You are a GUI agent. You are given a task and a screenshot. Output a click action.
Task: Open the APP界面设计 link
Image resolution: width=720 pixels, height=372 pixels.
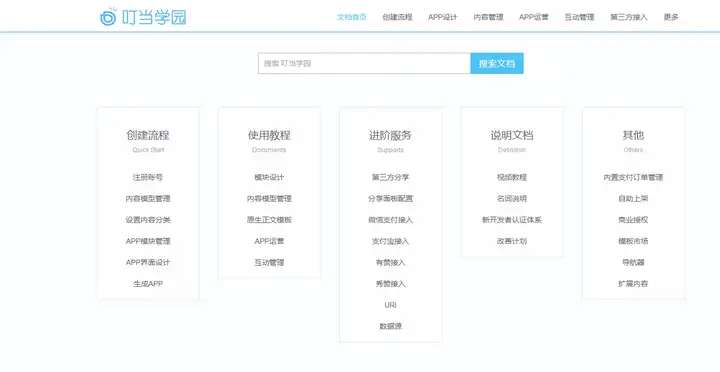click(148, 262)
